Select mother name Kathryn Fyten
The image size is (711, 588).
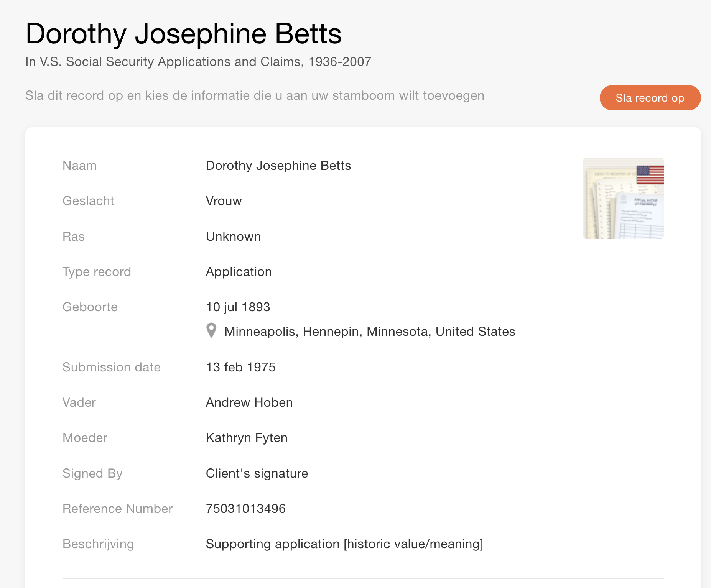click(246, 438)
